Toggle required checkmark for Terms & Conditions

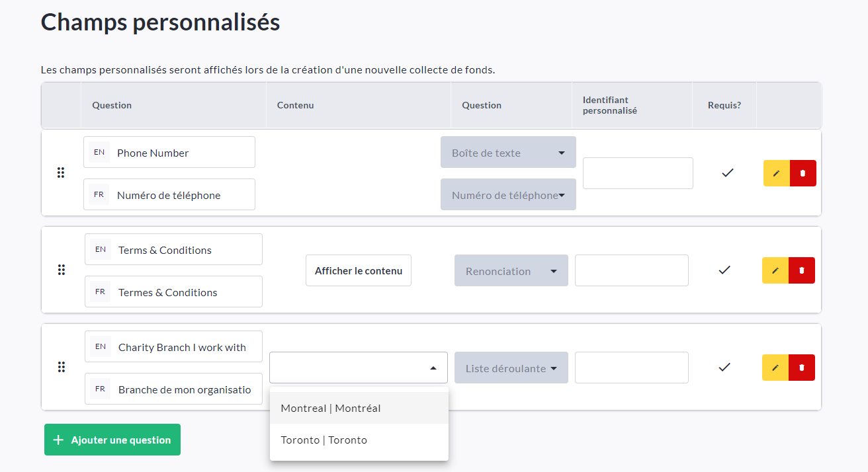(x=724, y=270)
